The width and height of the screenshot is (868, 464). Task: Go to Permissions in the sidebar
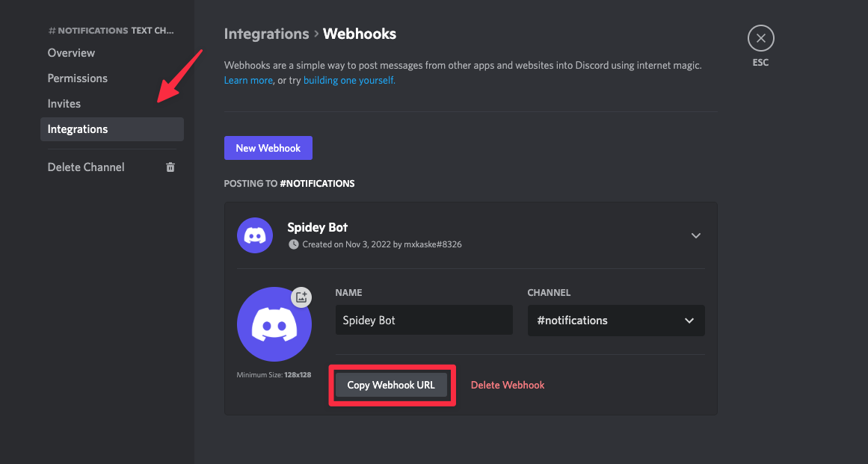[78, 78]
